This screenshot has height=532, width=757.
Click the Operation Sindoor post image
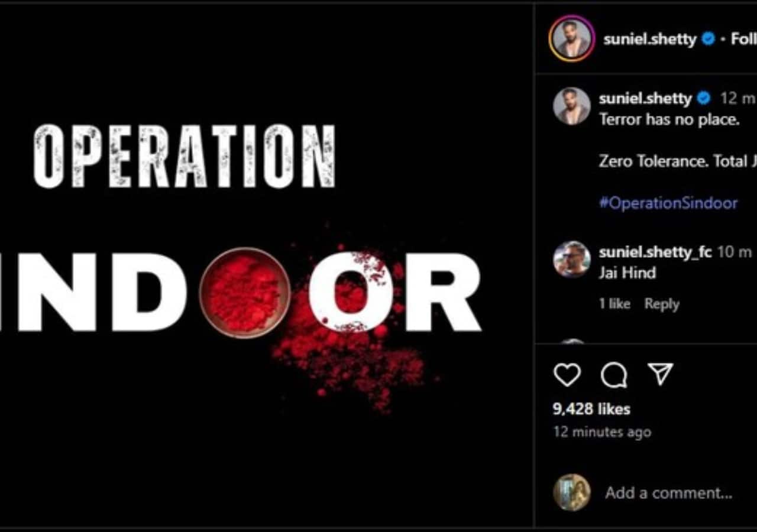click(x=266, y=265)
